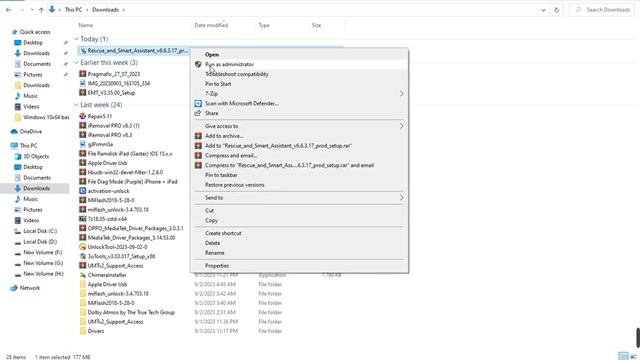Expand the 7-Zip submenu
Image resolution: width=640 pixels, height=360 pixels.
(x=299, y=93)
